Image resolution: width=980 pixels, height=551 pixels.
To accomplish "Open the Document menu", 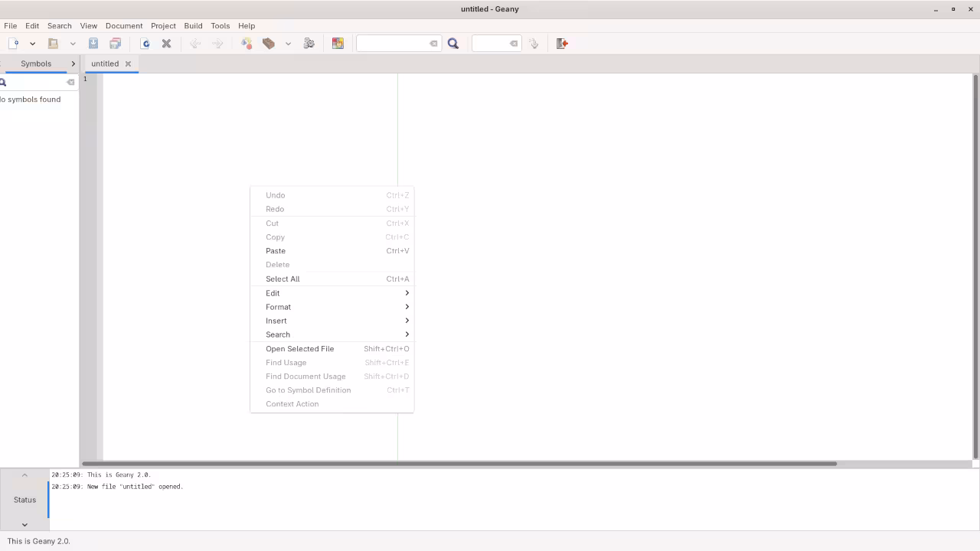I will 124,25.
